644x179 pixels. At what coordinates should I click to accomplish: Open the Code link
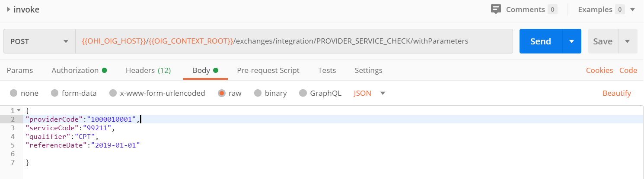tap(628, 70)
